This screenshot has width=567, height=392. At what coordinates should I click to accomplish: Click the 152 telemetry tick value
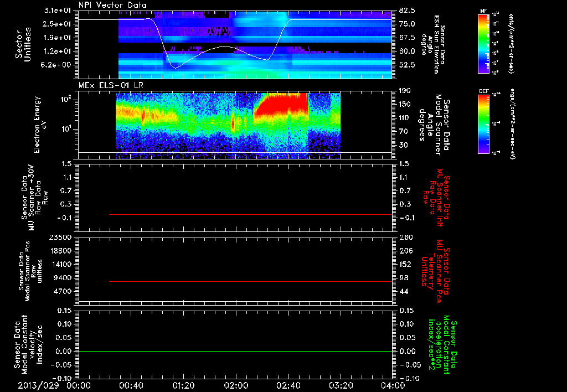click(405, 264)
